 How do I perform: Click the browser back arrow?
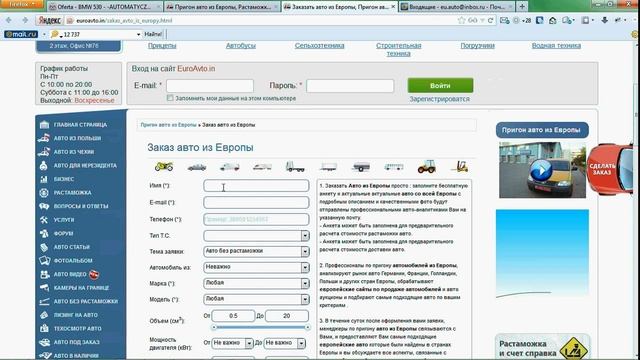pyautogui.click(x=9, y=20)
